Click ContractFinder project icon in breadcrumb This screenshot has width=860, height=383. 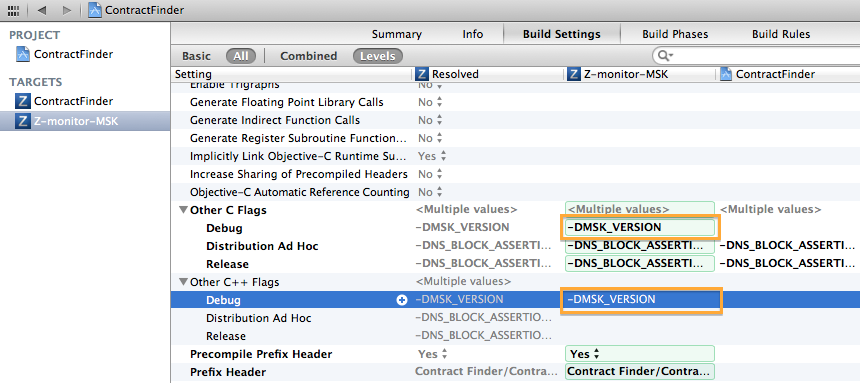pyautogui.click(x=95, y=10)
